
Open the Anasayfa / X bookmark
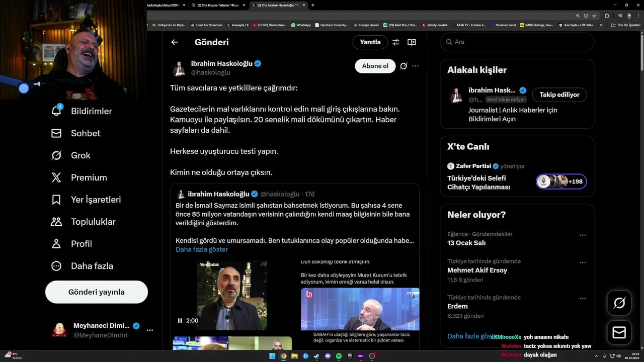click(x=237, y=25)
